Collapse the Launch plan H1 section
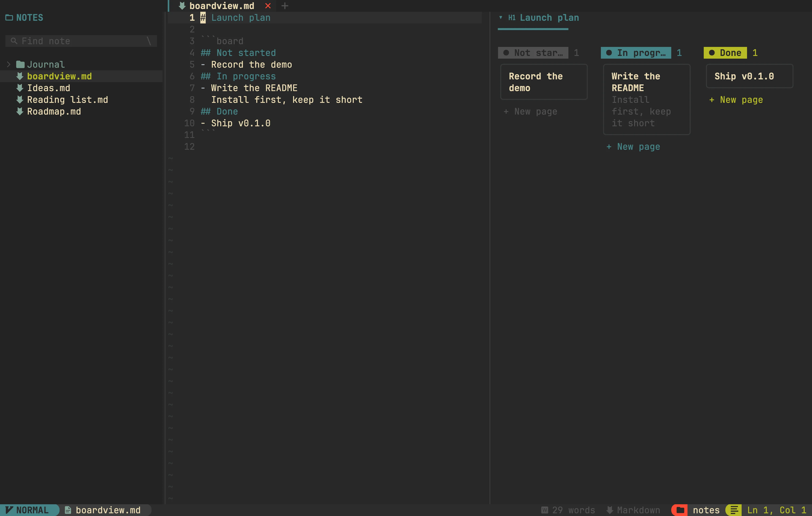 (501, 18)
